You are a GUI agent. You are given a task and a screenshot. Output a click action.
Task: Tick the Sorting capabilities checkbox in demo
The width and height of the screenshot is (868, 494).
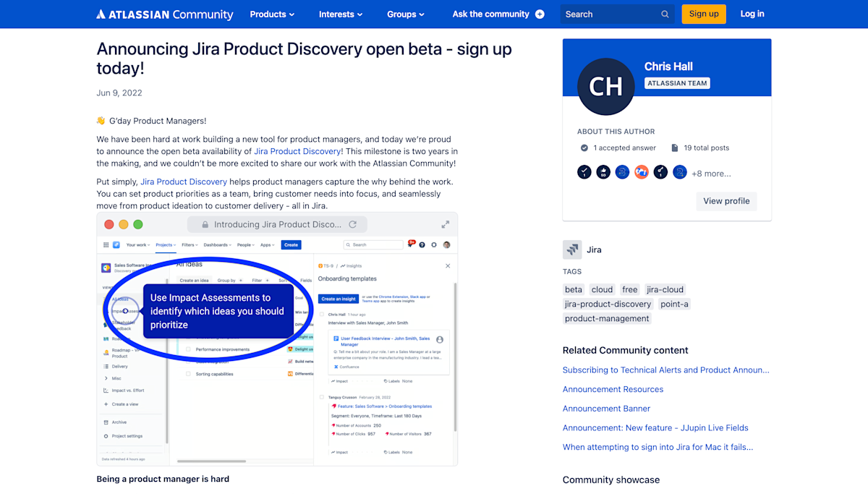point(189,374)
